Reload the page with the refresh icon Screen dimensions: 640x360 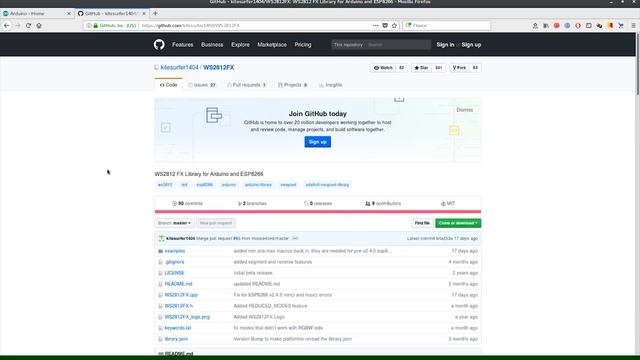point(28,25)
